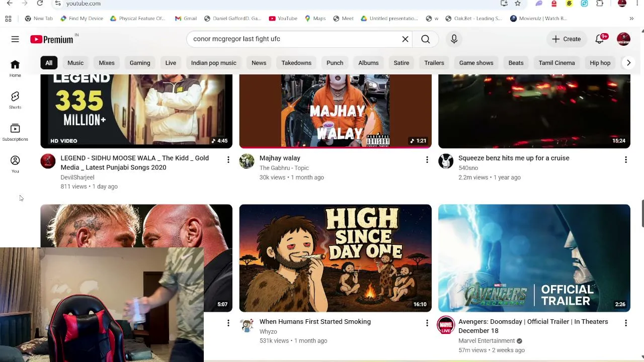The height and width of the screenshot is (362, 644).
Task: Click the page's vertical scrollbar thumb
Action: (x=642, y=213)
